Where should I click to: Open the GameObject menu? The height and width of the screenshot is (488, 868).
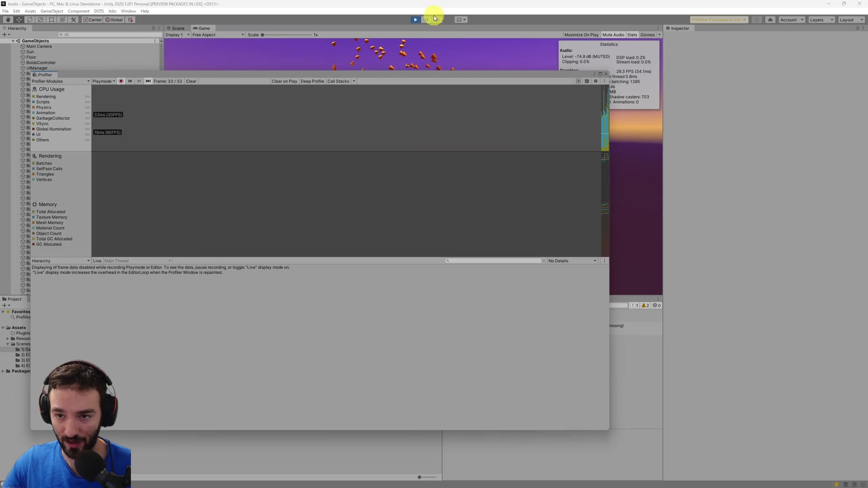tap(52, 11)
